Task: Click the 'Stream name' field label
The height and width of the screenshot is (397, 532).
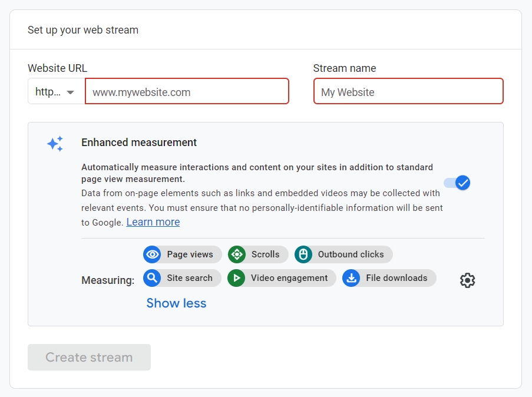Action: pos(345,68)
